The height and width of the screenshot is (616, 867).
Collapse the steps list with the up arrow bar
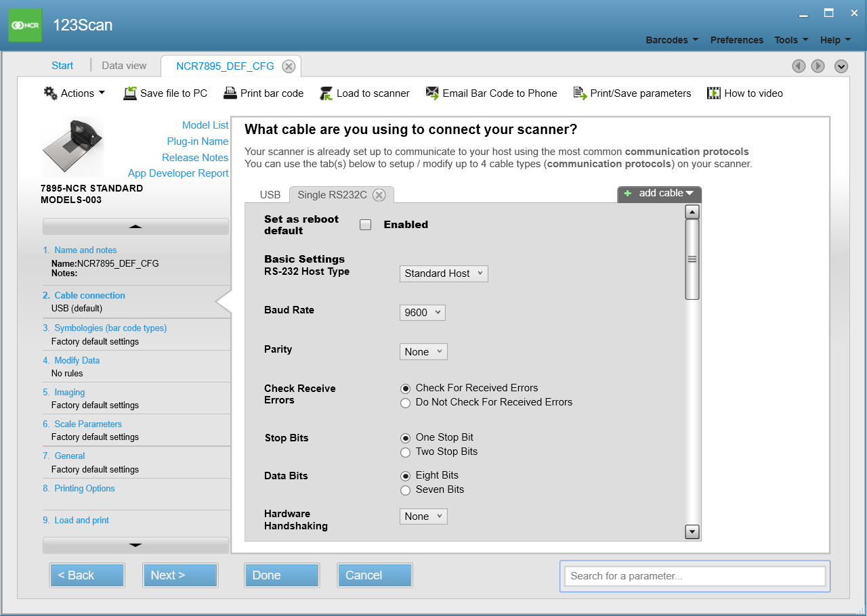point(135,226)
